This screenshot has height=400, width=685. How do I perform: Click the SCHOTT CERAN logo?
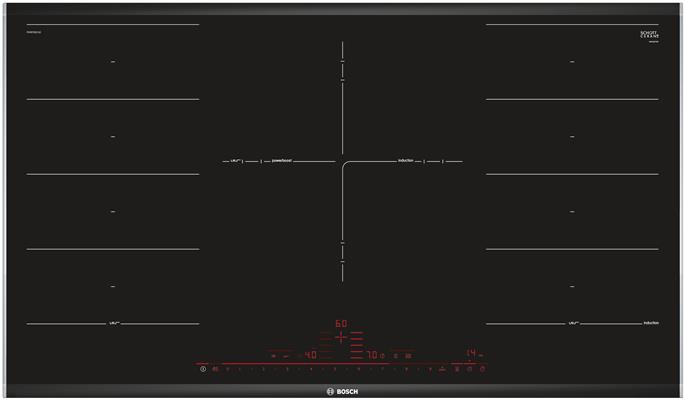(x=650, y=34)
